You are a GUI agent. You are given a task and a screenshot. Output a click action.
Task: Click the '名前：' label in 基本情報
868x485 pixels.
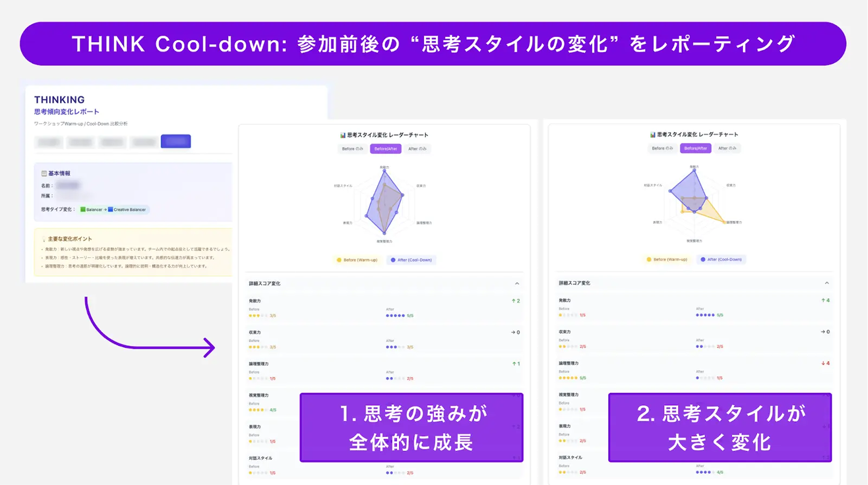coord(47,186)
